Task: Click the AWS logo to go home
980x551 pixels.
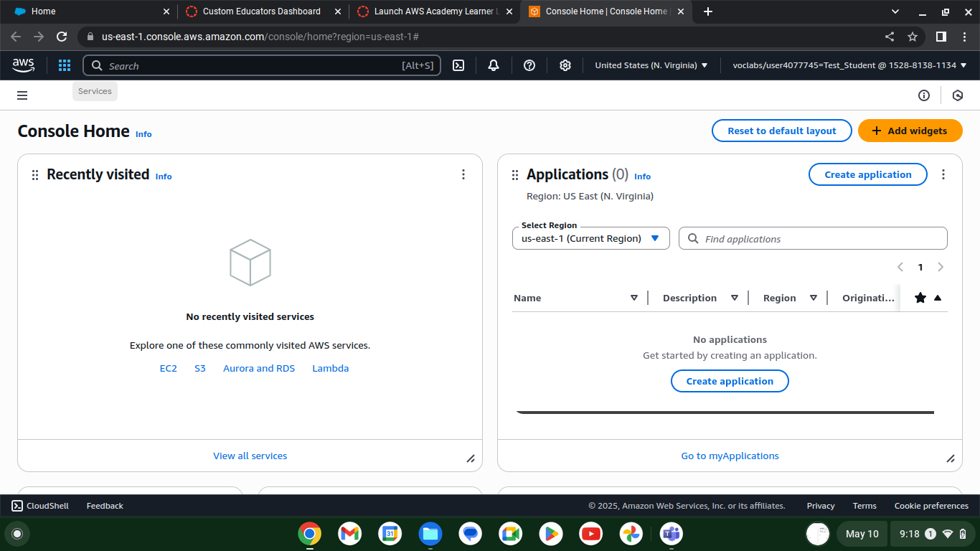Action: pyautogui.click(x=23, y=65)
